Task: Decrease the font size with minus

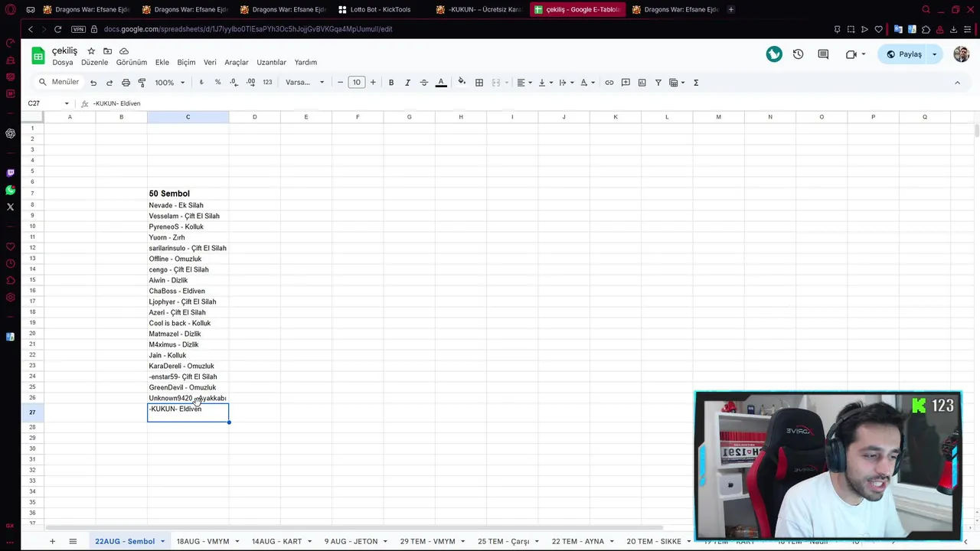Action: 340,83
